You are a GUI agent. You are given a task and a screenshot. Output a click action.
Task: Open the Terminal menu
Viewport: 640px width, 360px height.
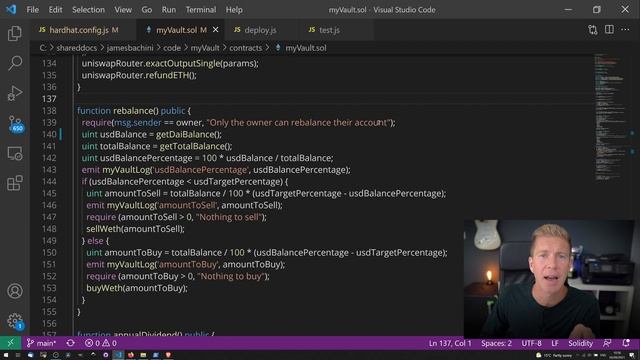[200, 10]
